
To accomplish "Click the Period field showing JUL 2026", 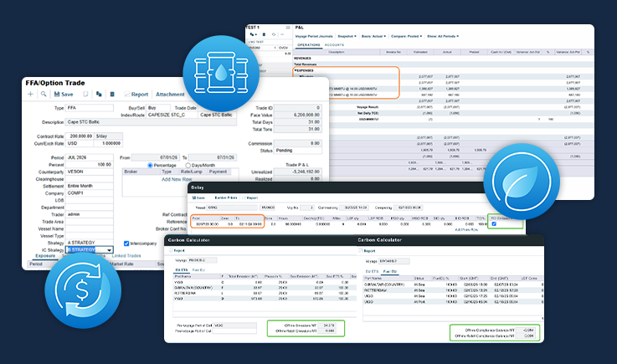I will (x=90, y=157).
